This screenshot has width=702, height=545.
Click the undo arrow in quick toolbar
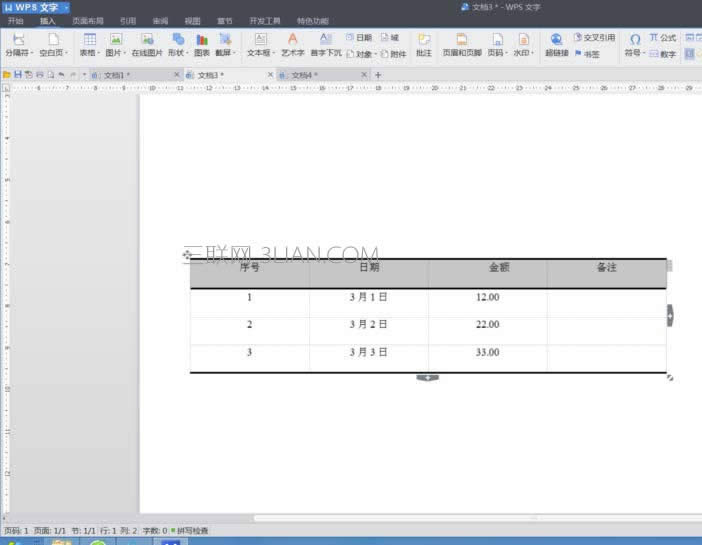coord(62,75)
